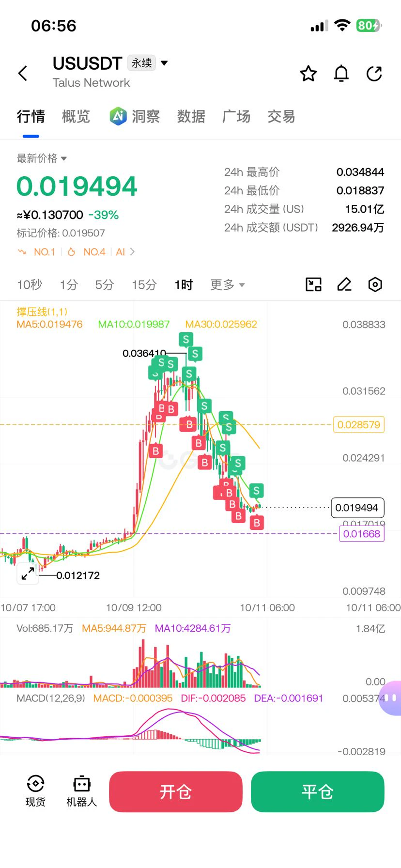Tap the MACD(12,26,9) indicator label
Screen dimensions: 401x868
tap(51, 698)
